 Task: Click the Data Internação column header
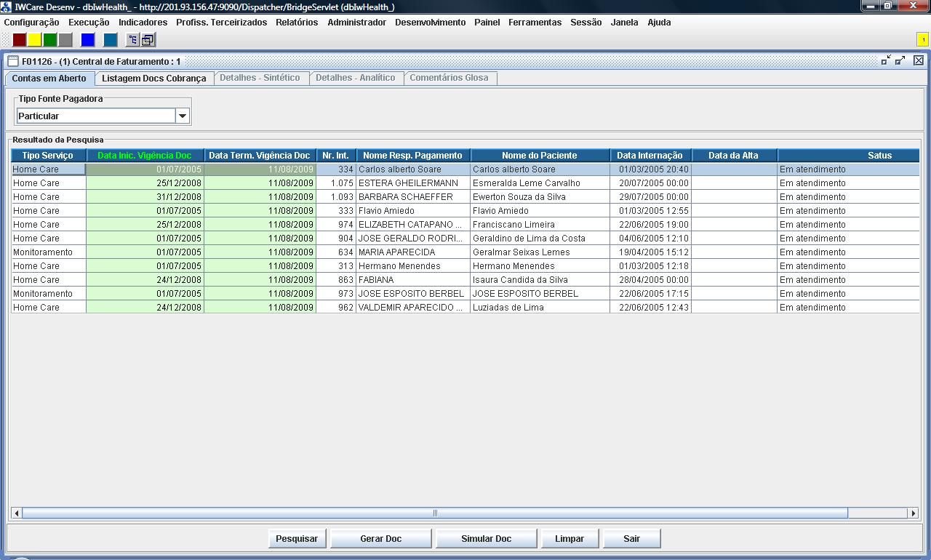coord(650,156)
